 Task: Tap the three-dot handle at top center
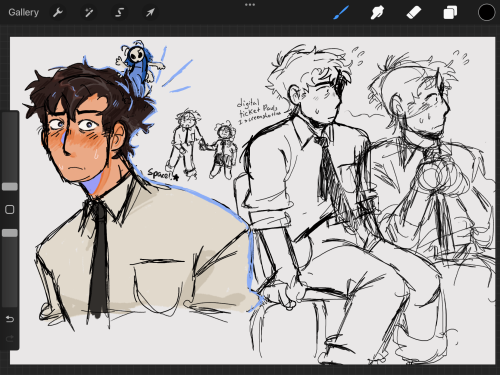[x=250, y=5]
